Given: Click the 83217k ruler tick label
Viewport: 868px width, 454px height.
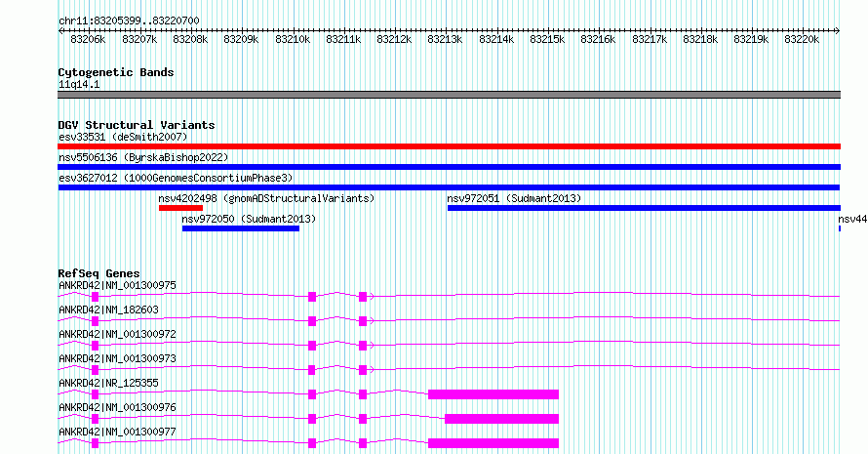Looking at the screenshot, I should pyautogui.click(x=650, y=39).
